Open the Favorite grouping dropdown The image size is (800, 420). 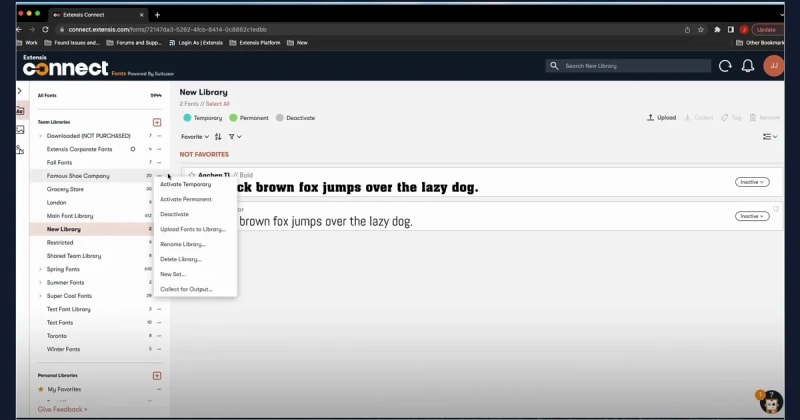[x=195, y=137]
